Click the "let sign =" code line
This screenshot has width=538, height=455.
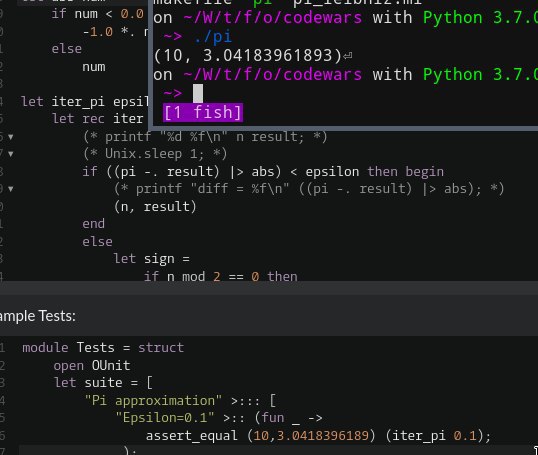click(151, 259)
